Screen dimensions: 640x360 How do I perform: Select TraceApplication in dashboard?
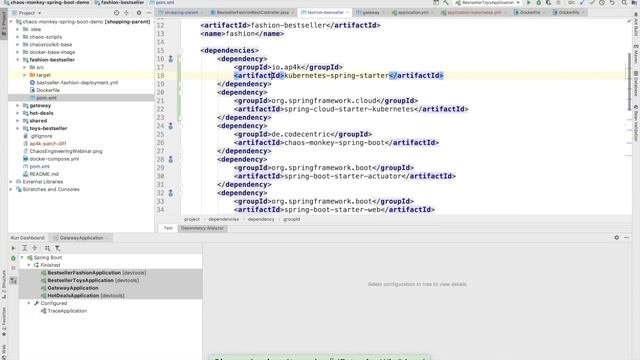point(67,311)
